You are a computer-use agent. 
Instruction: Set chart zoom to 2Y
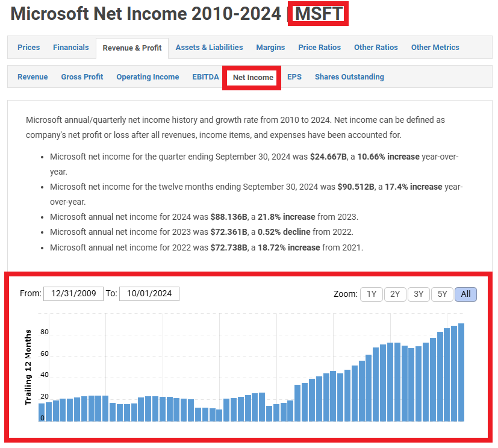pos(395,294)
